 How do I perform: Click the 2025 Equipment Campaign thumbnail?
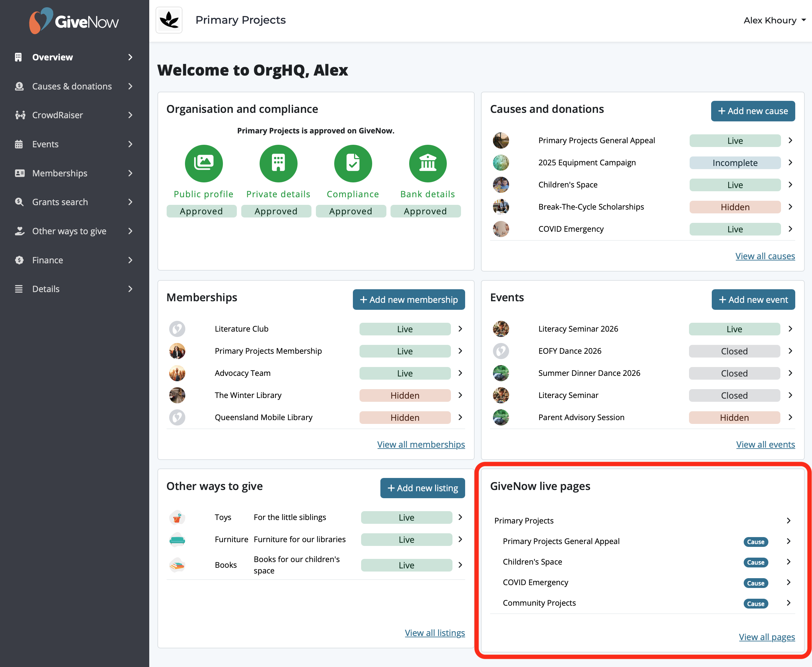pos(501,162)
